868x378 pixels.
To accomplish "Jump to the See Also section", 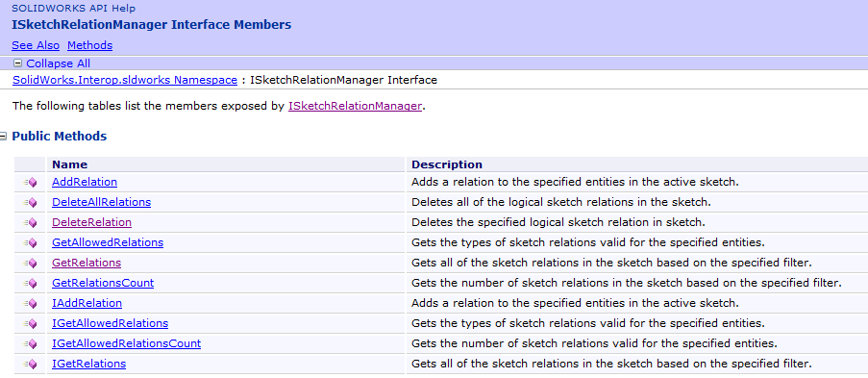I will 36,45.
